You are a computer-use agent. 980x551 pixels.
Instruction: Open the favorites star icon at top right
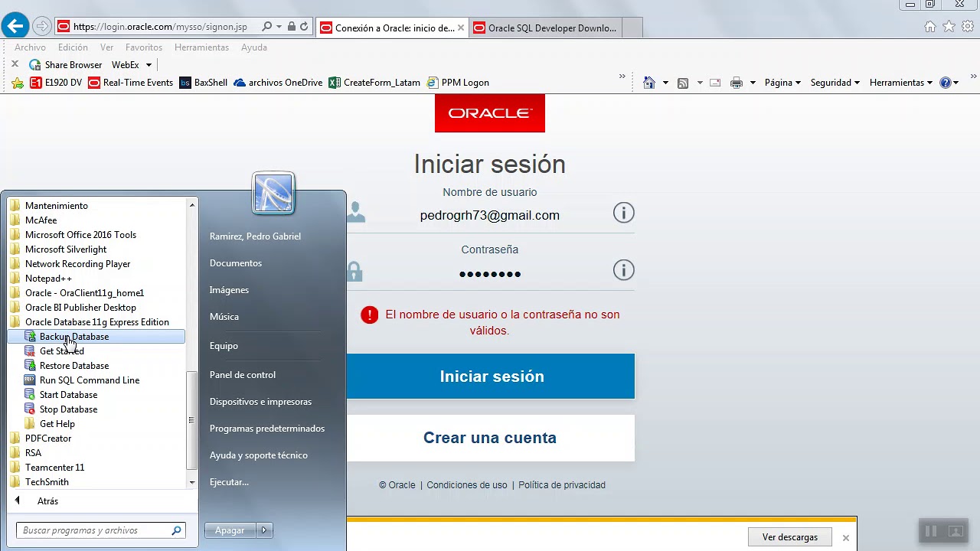click(x=949, y=27)
